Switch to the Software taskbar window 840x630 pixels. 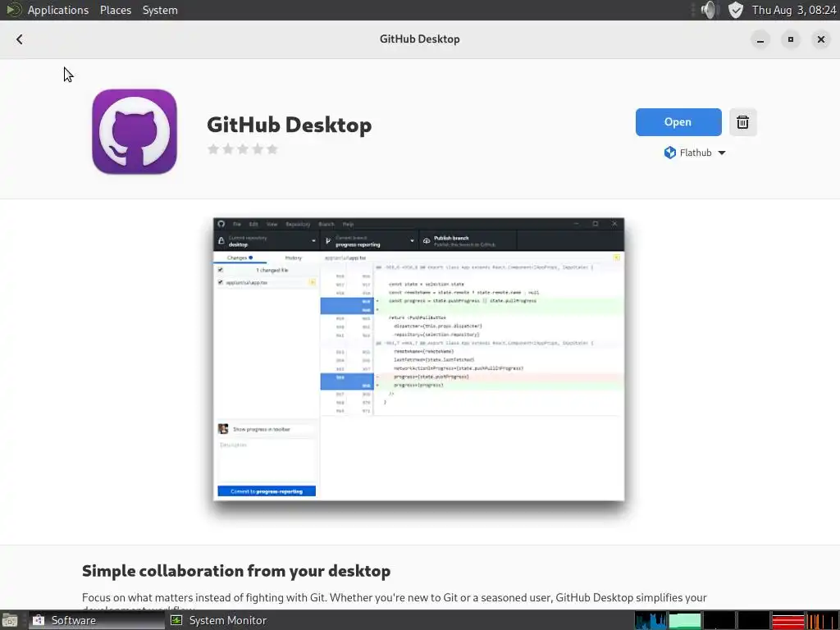tap(97, 620)
